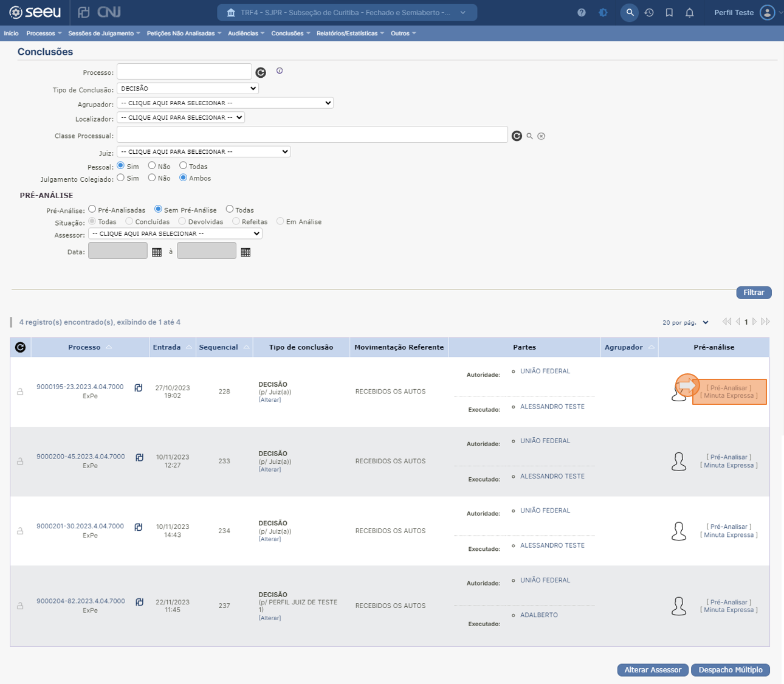The image size is (784, 684).
Task: Open the Perfil Teste user avatar
Action: [768, 12]
